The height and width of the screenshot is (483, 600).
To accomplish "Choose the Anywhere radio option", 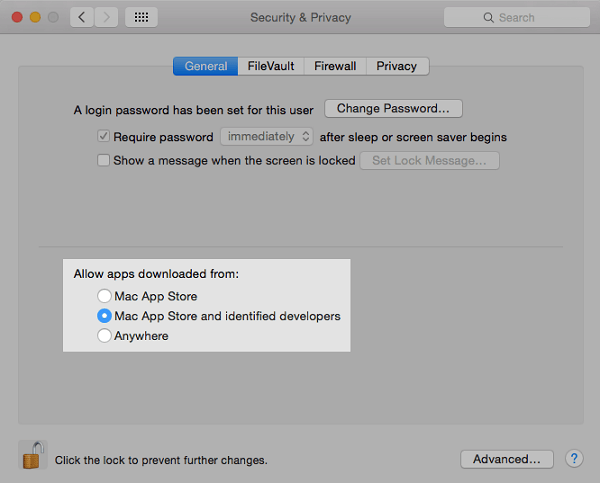I will (x=104, y=336).
